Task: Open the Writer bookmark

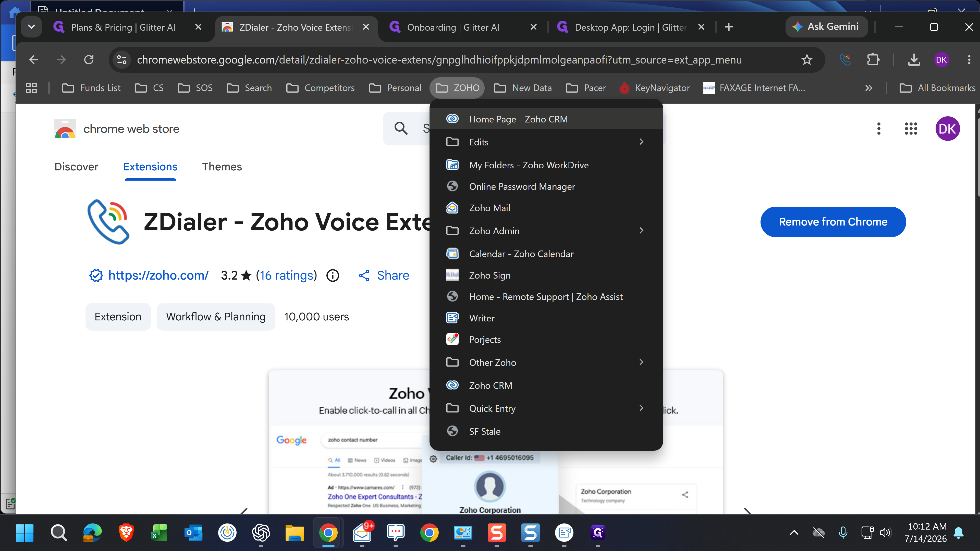Action: pos(546,318)
